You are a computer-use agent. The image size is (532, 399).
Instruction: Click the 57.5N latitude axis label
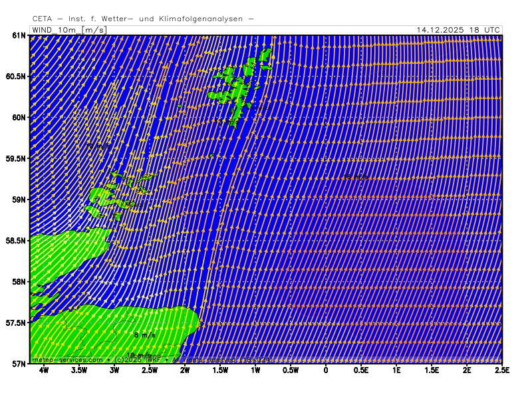(16, 323)
